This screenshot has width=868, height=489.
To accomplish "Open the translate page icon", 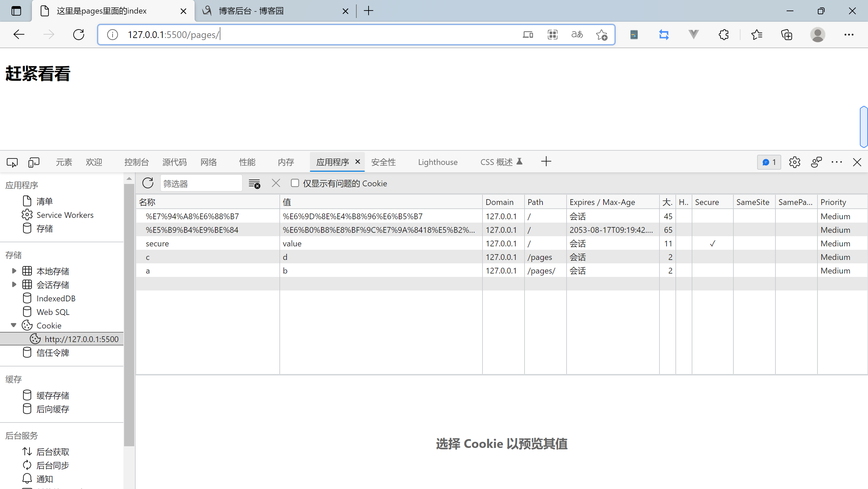I will (577, 34).
